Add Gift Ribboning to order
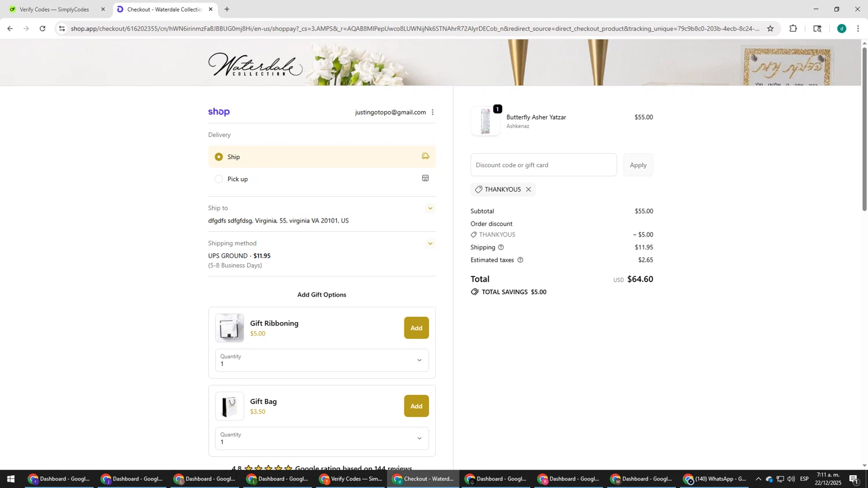The height and width of the screenshot is (488, 868). click(x=416, y=328)
